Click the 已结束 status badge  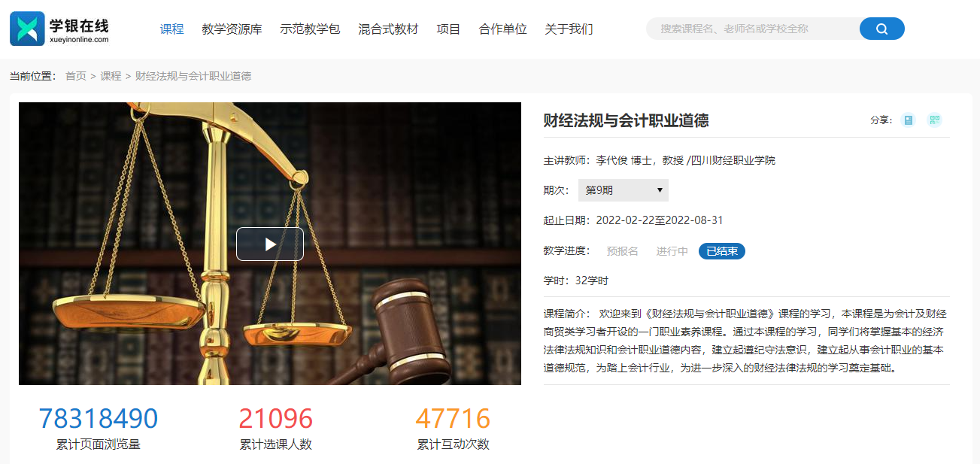click(722, 251)
